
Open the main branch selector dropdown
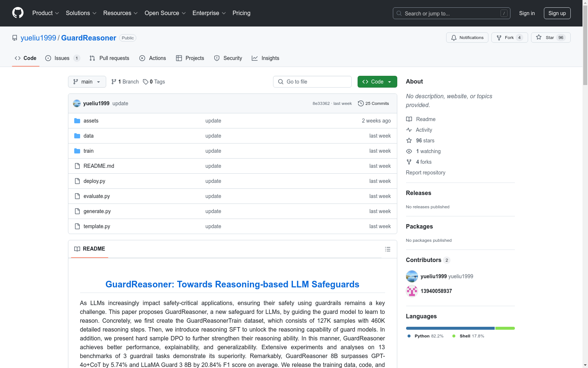[x=87, y=82]
